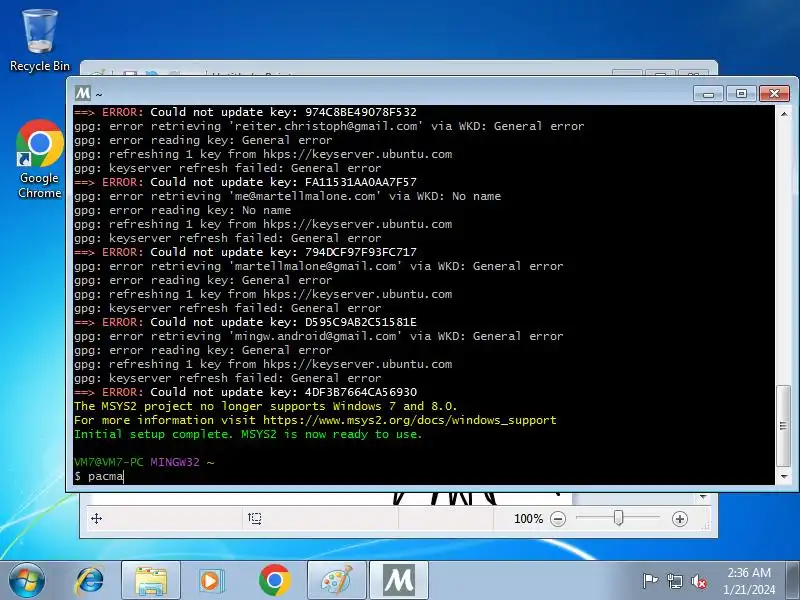
Task: Click error line with key 4DF3B7664CA56930
Action: pos(245,392)
